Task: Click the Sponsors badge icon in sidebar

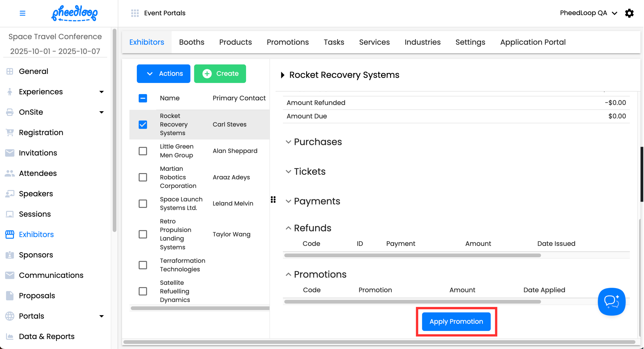Action: (10, 255)
